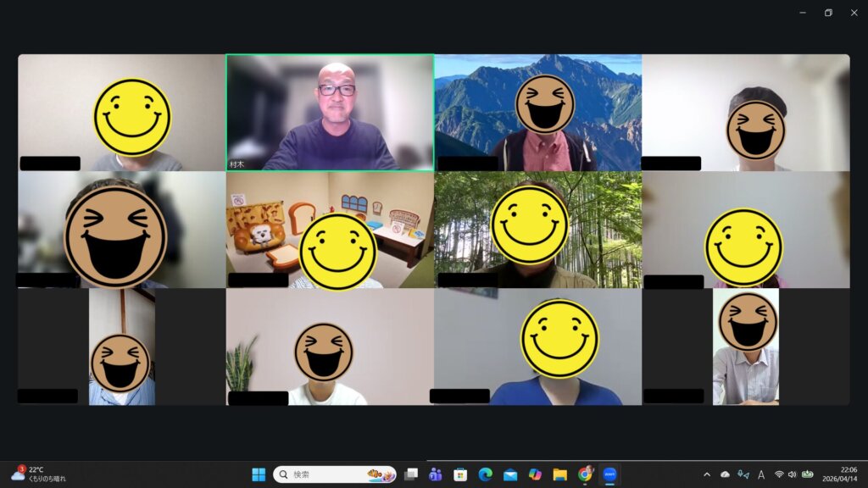Open the 22°C weather widget

(38, 474)
